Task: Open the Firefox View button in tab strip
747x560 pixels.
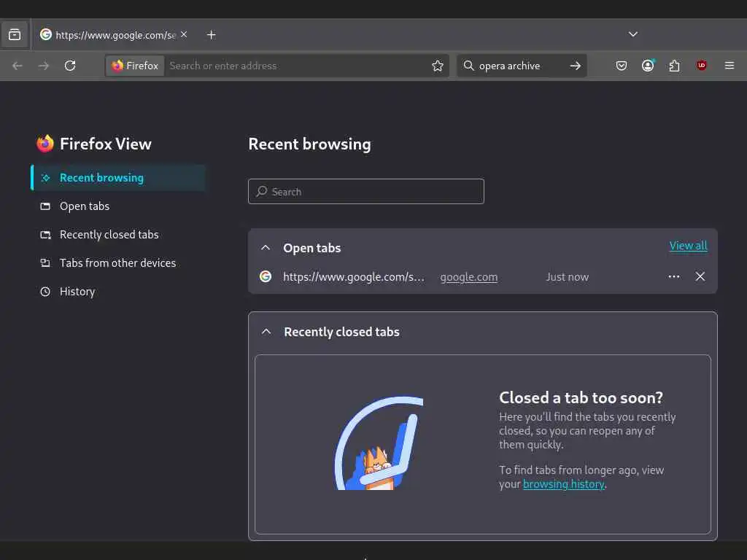Action: [15, 35]
